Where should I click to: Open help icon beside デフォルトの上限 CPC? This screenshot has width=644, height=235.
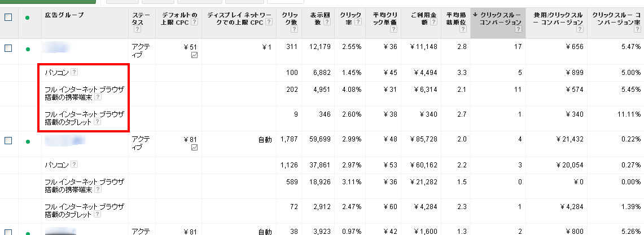tap(194, 22)
